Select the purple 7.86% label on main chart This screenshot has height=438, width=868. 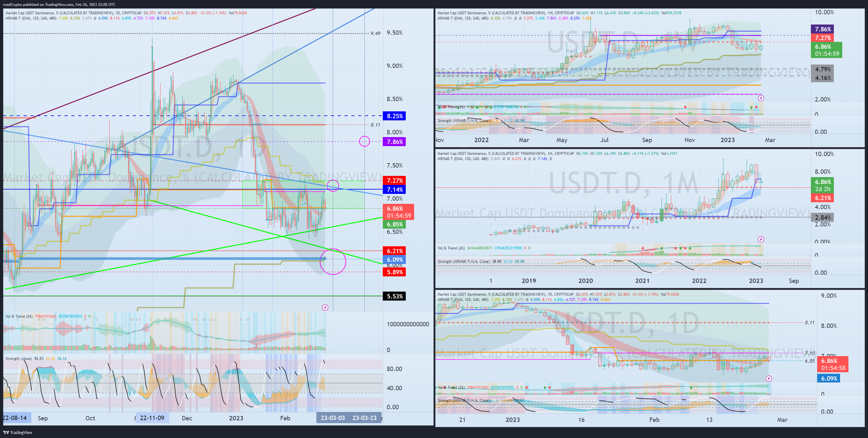[x=395, y=142]
